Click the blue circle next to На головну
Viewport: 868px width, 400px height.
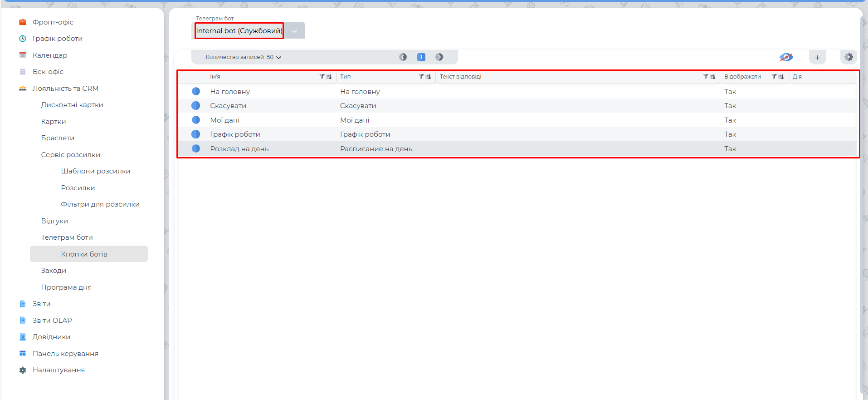[196, 91]
